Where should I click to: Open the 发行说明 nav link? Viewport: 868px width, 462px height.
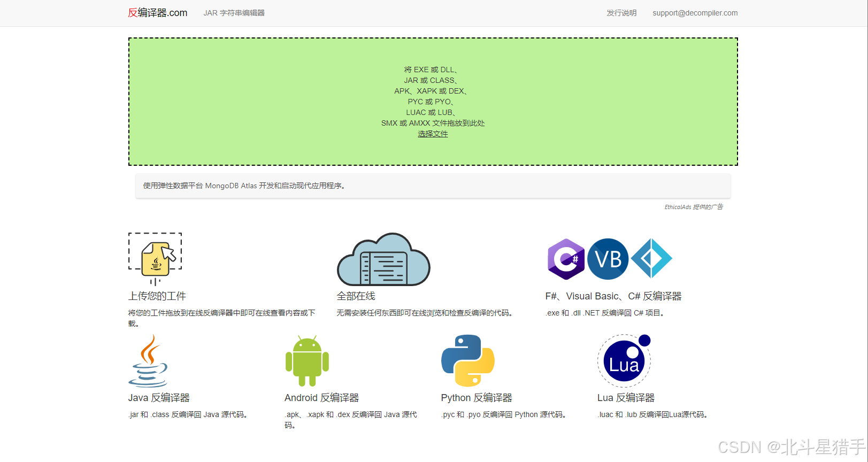(x=621, y=13)
